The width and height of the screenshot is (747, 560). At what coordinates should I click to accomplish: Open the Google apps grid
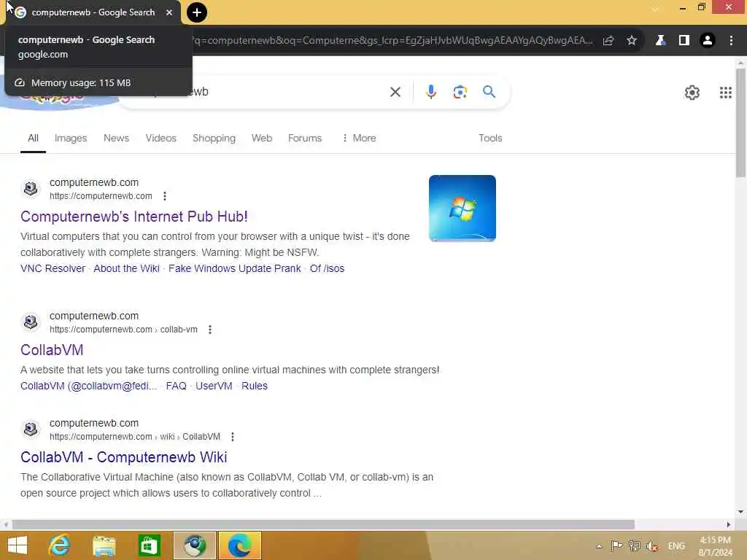coord(726,93)
